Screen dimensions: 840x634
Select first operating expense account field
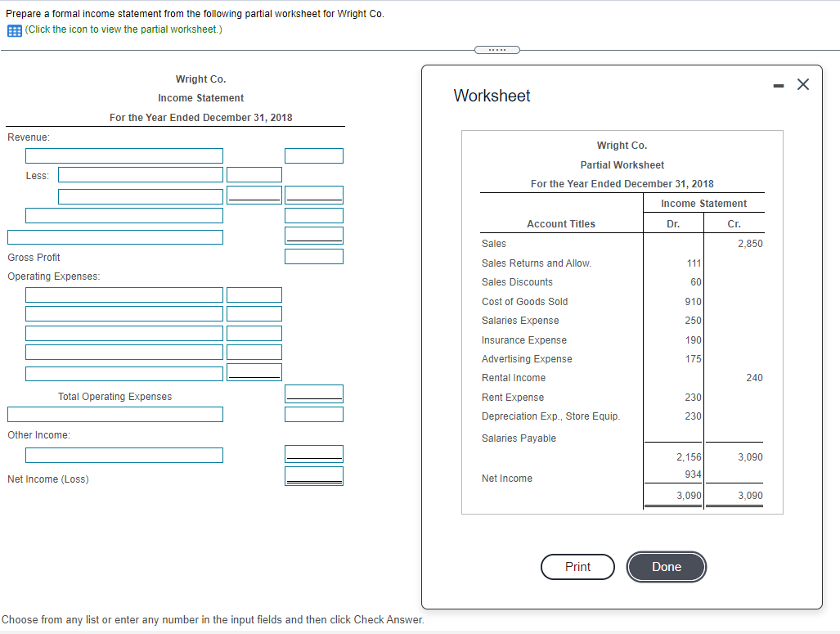[x=124, y=295]
